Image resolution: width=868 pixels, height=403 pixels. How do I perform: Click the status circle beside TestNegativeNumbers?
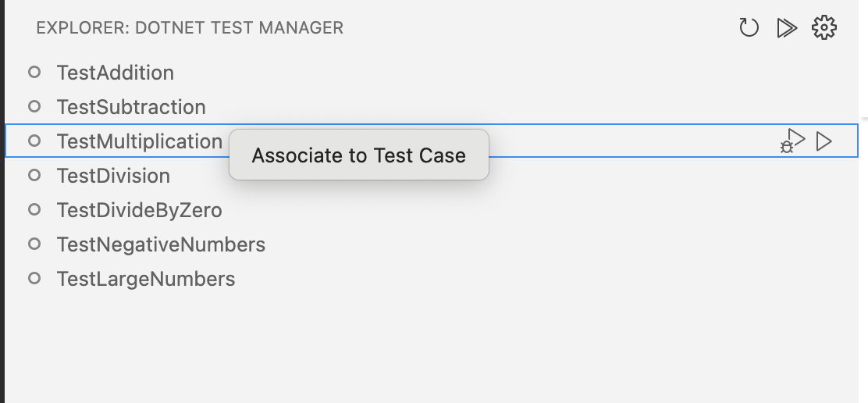34,244
